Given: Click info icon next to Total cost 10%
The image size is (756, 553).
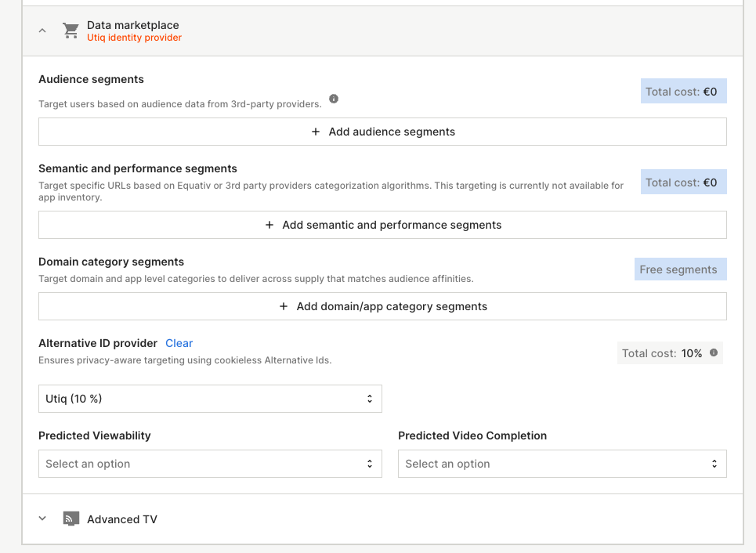Looking at the screenshot, I should pyautogui.click(x=713, y=352).
